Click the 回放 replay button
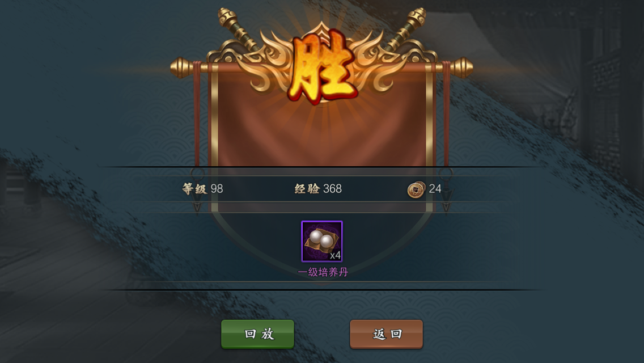The image size is (644, 363). tap(257, 334)
